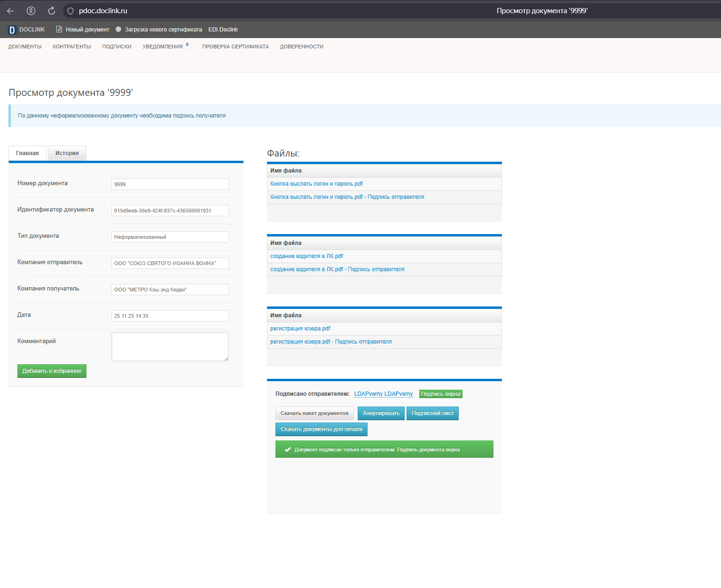Open file Кнопка выслать логин и пароль.pdf

316,184
